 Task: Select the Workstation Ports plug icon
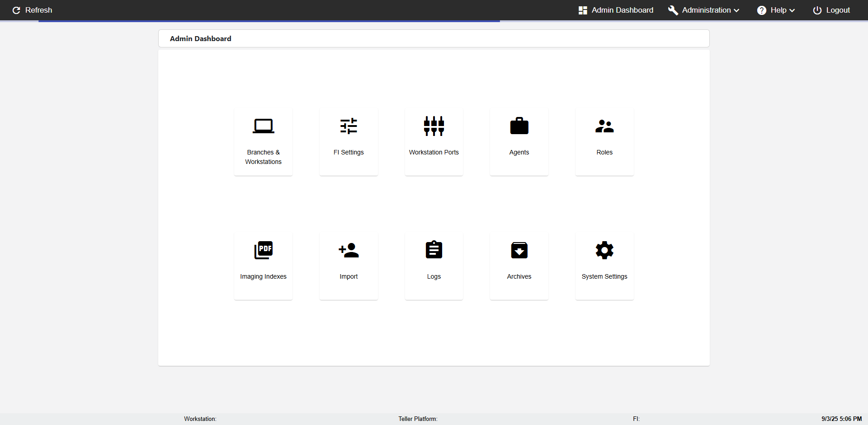click(x=434, y=126)
